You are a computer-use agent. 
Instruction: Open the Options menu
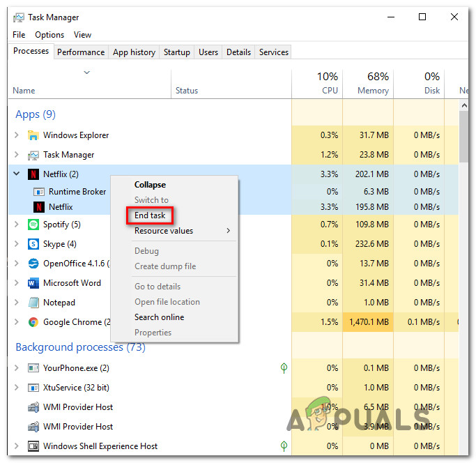point(49,35)
